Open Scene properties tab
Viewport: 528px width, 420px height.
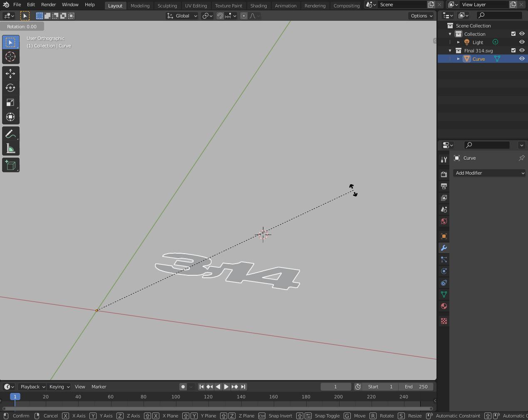point(444,209)
